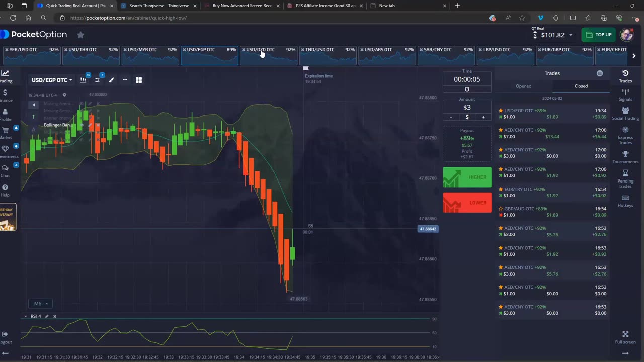Favorite the platform with star icon
Viewport: 644px width, 362px height.
point(80,35)
